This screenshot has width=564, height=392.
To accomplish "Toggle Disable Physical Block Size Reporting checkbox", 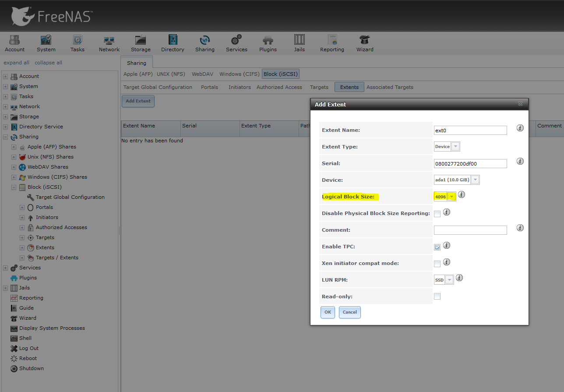I will pos(437,214).
